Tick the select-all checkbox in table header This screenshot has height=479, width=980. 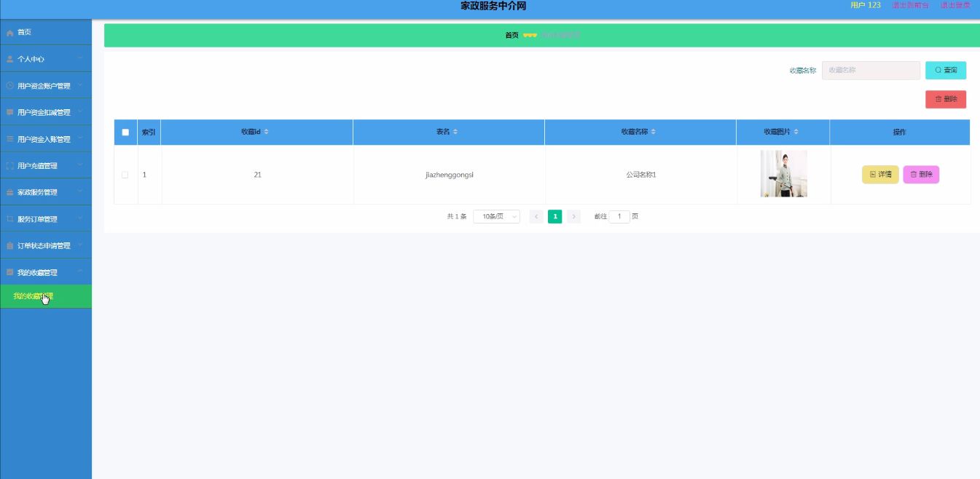pos(125,132)
